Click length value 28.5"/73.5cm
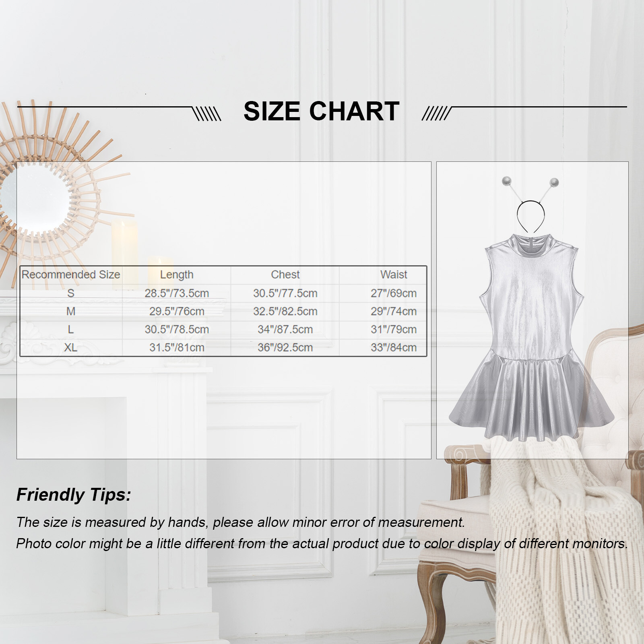 click(177, 293)
